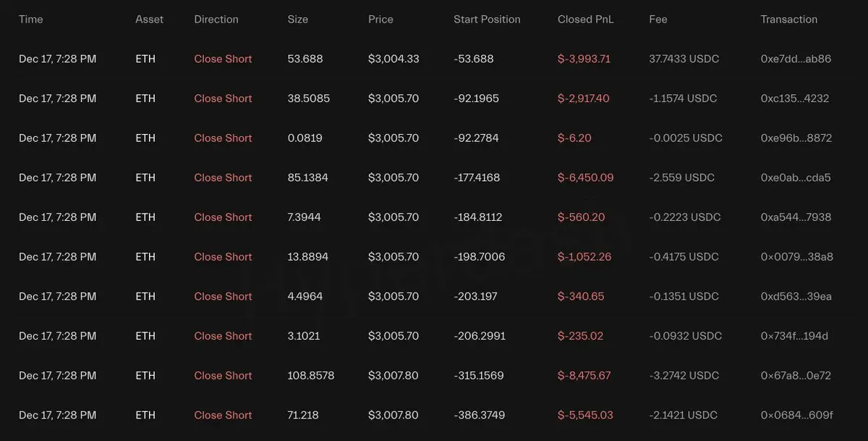Viewport: 868px width, 441px height.
Task: Select the Closed PnL value $-8,475.67
Action: click(x=584, y=375)
